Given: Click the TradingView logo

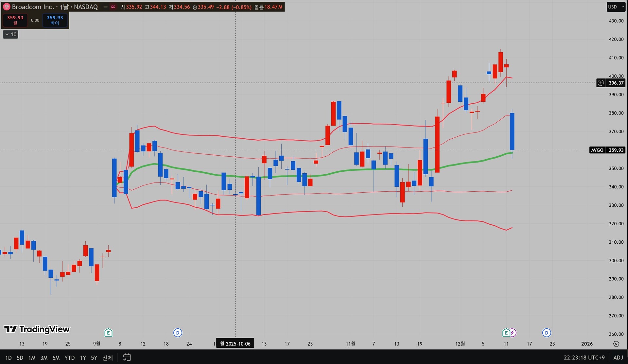Looking at the screenshot, I should pos(37,329).
